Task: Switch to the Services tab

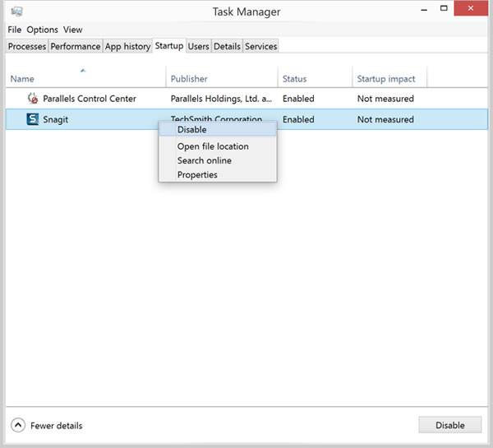Action: tap(261, 46)
